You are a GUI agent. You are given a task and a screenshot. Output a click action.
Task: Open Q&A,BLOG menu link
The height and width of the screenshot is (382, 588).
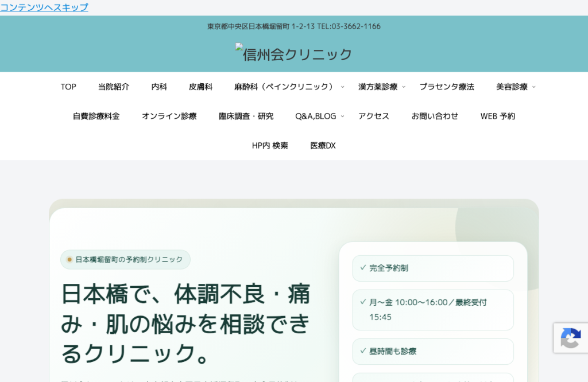tap(316, 116)
